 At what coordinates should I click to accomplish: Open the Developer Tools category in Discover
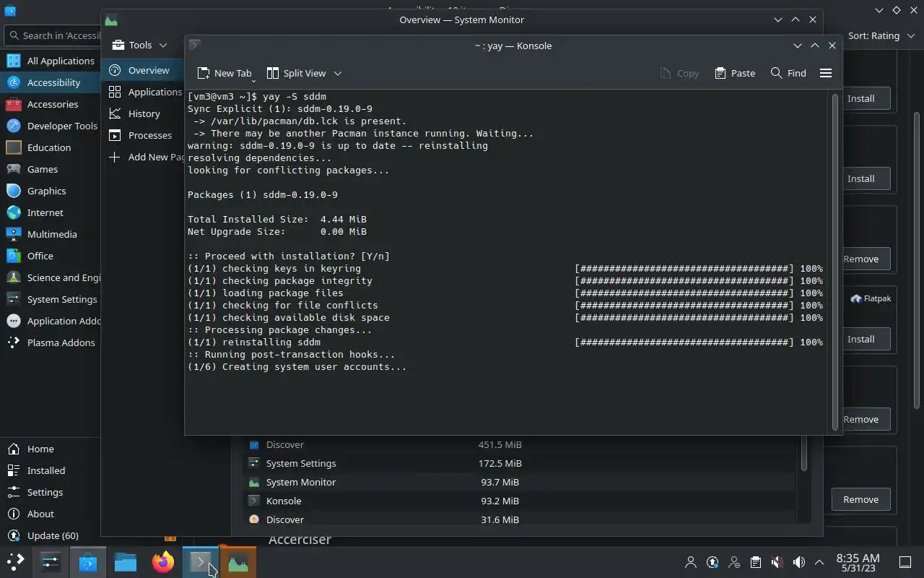(x=51, y=126)
